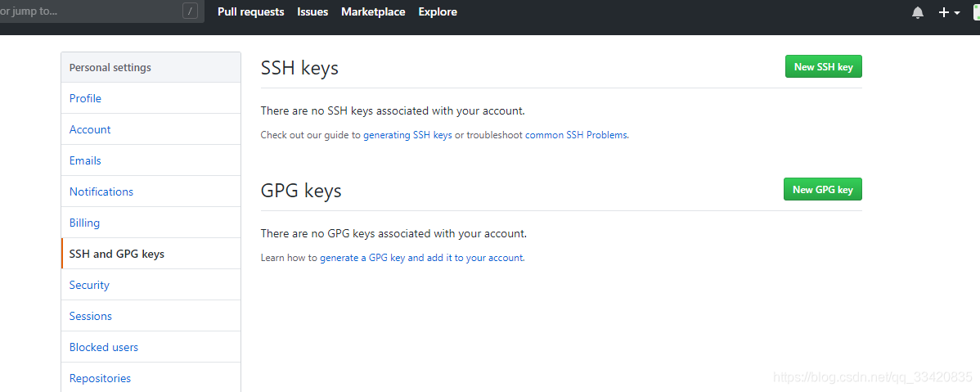This screenshot has height=392, width=980.
Task: Open the common SSH Problems link
Action: click(x=576, y=134)
